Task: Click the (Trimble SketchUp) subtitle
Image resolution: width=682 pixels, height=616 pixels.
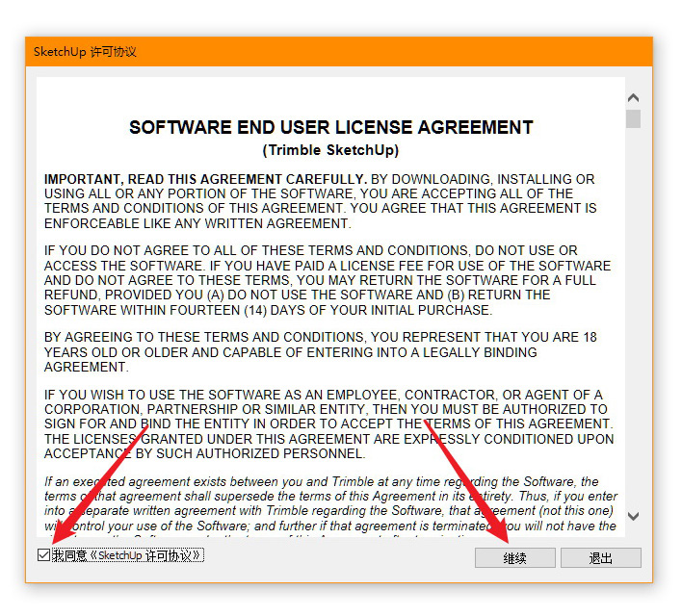Action: 330,150
